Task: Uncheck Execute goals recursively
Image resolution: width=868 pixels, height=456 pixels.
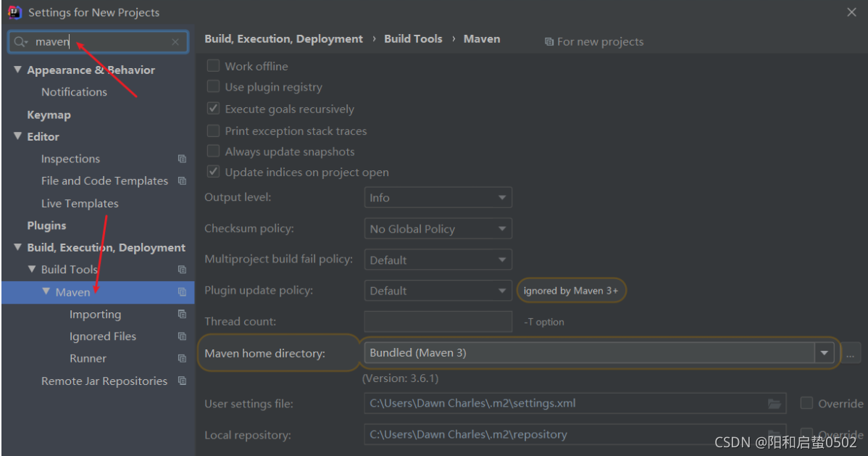Action: point(214,109)
